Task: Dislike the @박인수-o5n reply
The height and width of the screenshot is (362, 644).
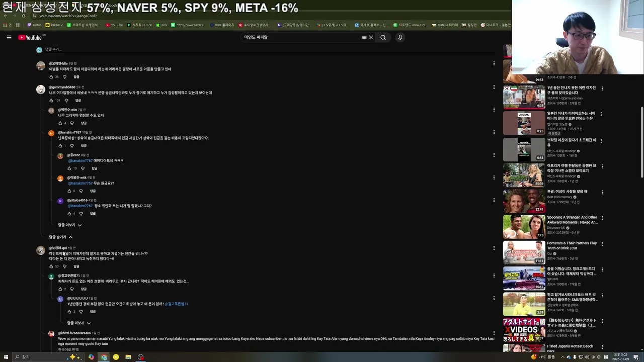Action: click(72, 123)
